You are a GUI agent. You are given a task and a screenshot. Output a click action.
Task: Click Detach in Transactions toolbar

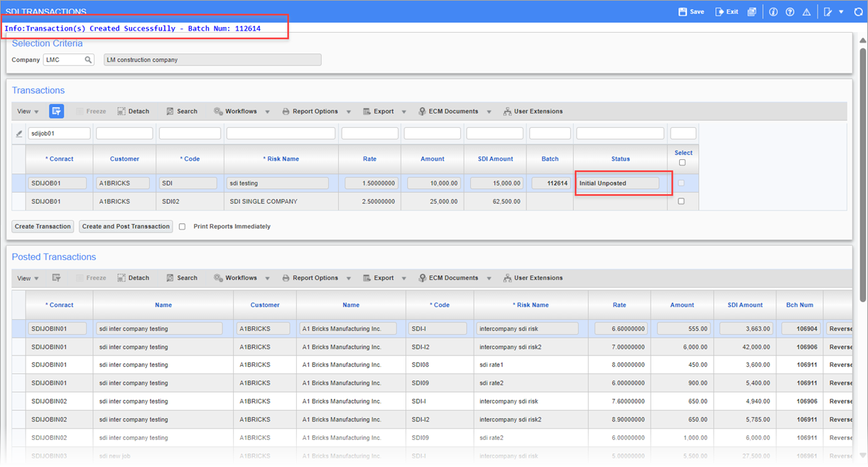click(134, 112)
